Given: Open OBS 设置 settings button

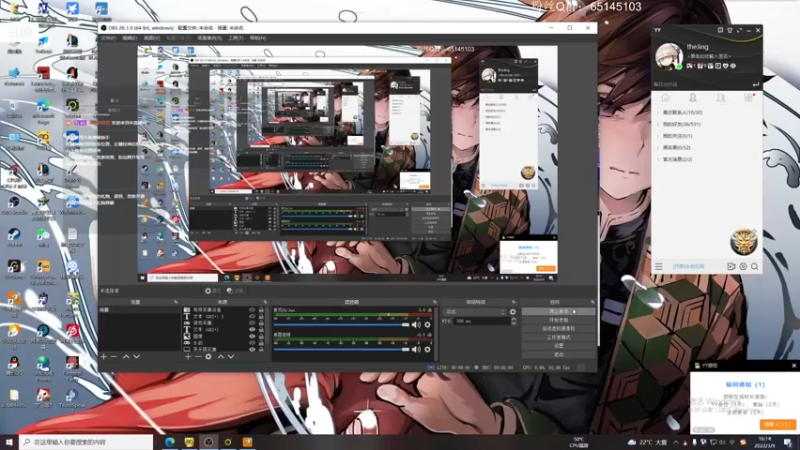Looking at the screenshot, I should click(x=559, y=345).
